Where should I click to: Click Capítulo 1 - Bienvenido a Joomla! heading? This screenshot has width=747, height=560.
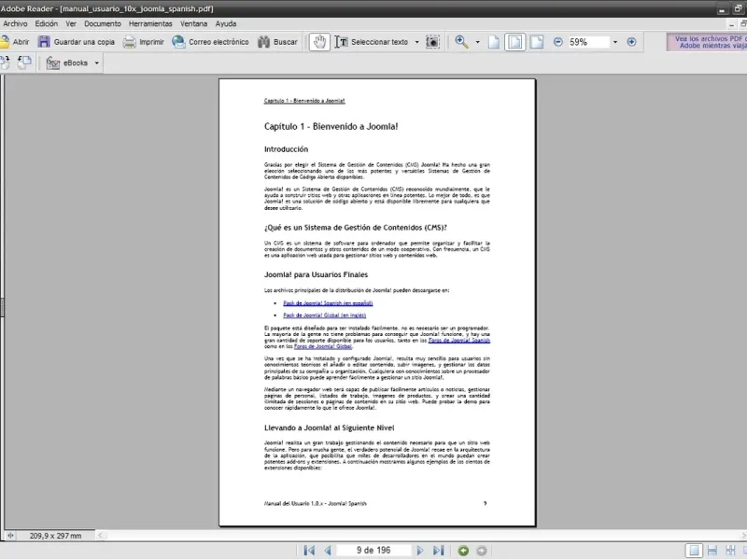point(331,126)
